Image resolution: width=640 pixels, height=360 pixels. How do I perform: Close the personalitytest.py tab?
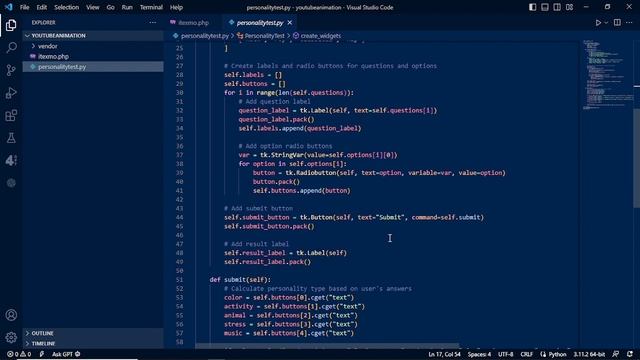tap(290, 23)
